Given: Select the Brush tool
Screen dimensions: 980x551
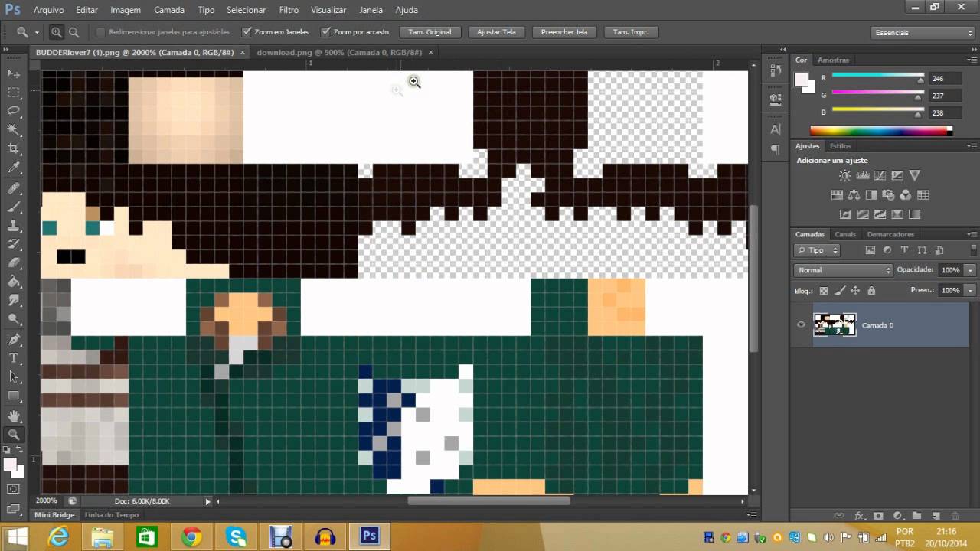Looking at the screenshot, I should [14, 207].
